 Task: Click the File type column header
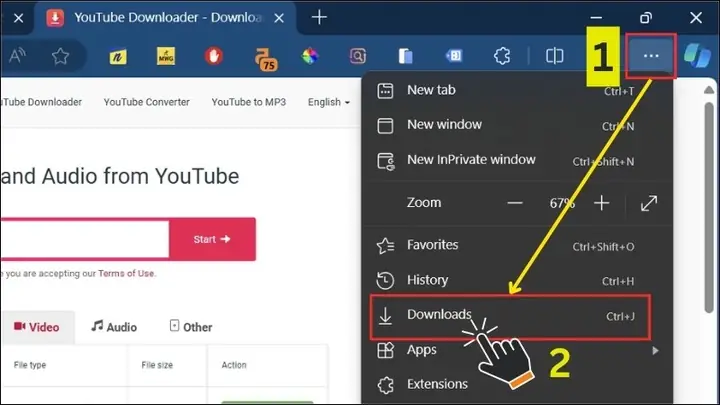click(x=30, y=365)
